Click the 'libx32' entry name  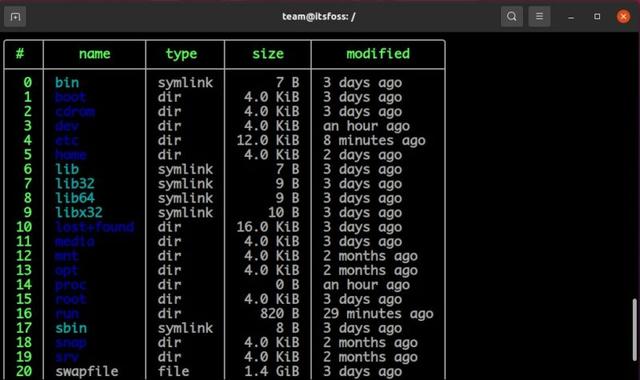(x=79, y=212)
